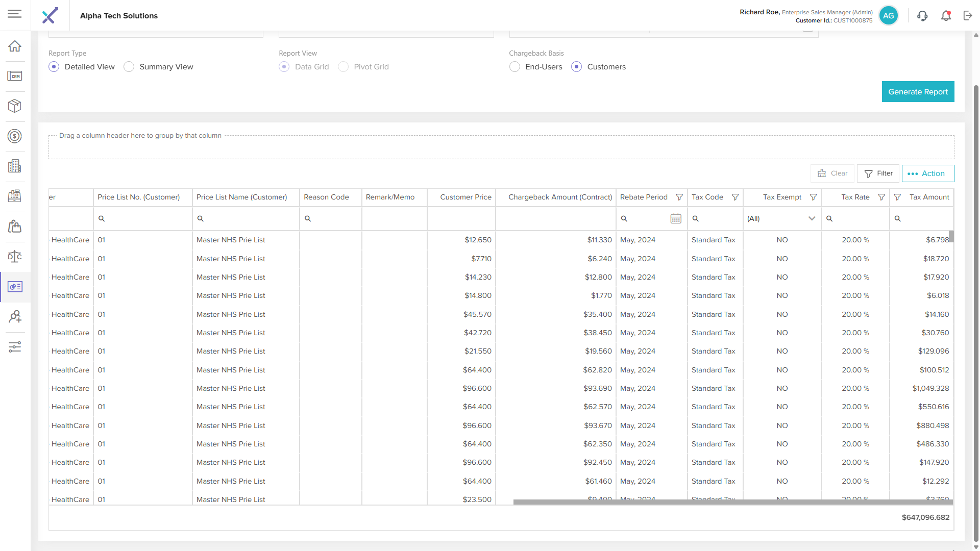Open the hamburger navigation menu
This screenshot has width=980, height=551.
pos(15,14)
